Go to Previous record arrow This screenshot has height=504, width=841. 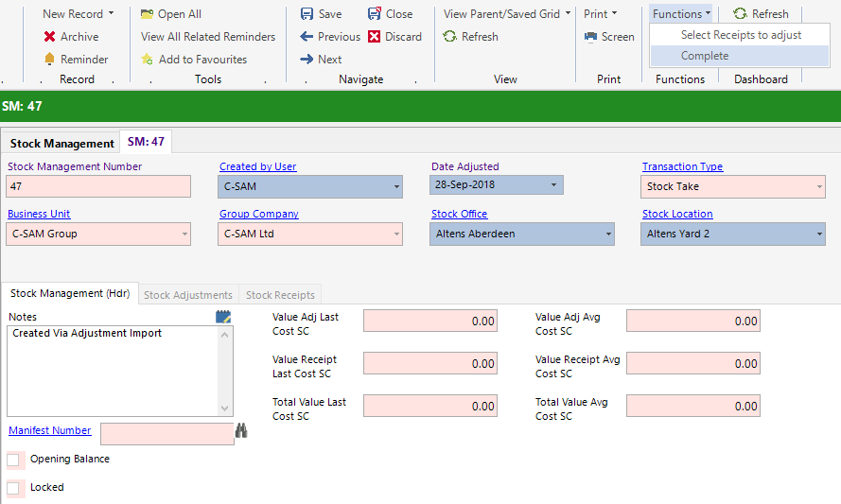click(x=307, y=37)
